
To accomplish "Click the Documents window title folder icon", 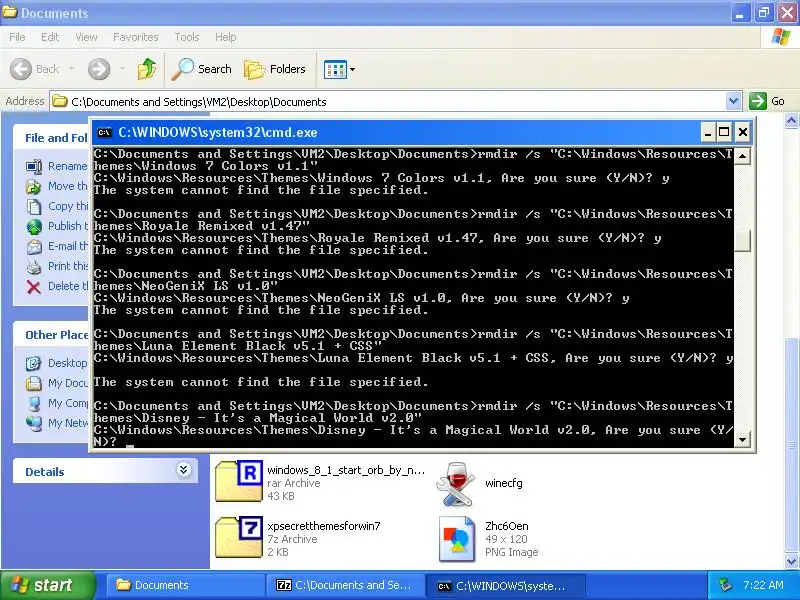I will click(10, 12).
